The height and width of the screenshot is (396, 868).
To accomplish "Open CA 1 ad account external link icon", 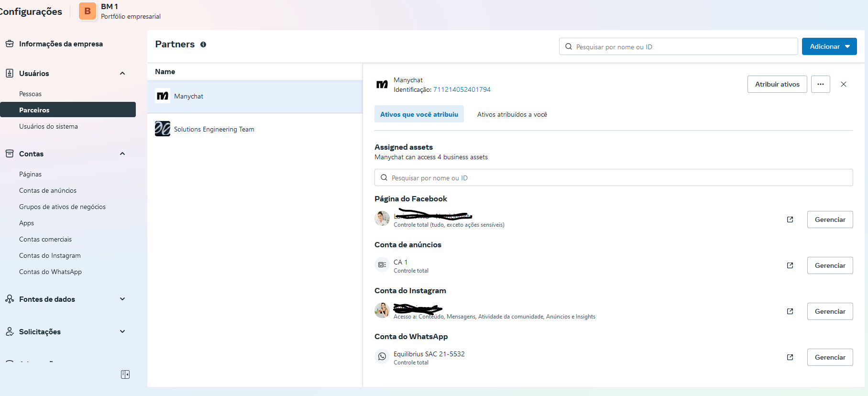I will pos(790,265).
